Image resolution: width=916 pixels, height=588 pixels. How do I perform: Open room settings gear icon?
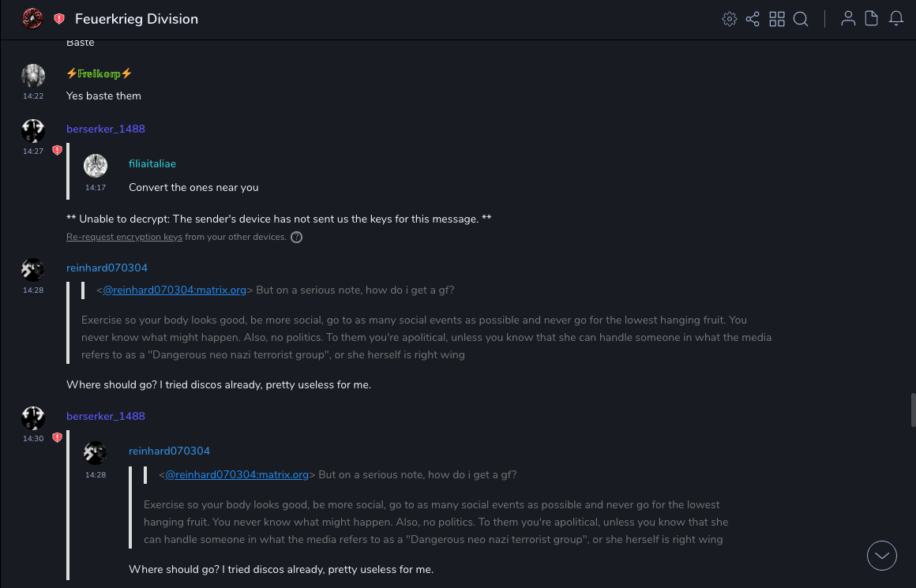click(x=729, y=19)
